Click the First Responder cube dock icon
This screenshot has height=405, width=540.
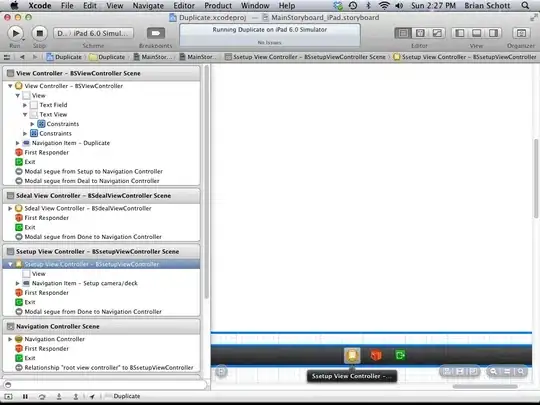376,355
